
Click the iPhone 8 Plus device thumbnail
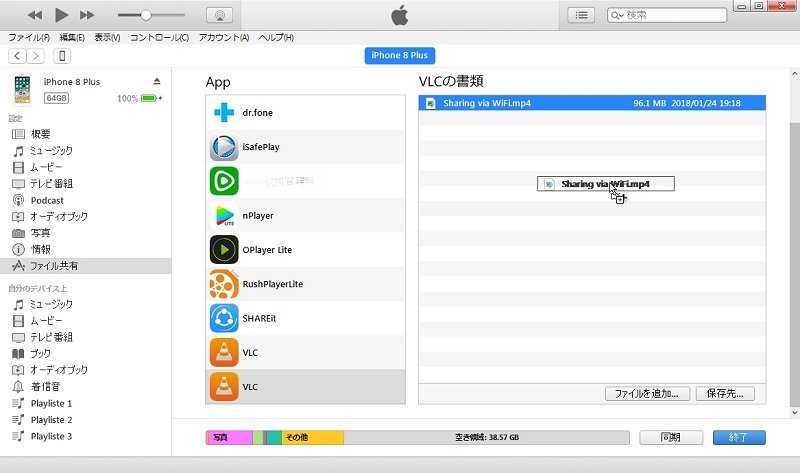[22, 90]
